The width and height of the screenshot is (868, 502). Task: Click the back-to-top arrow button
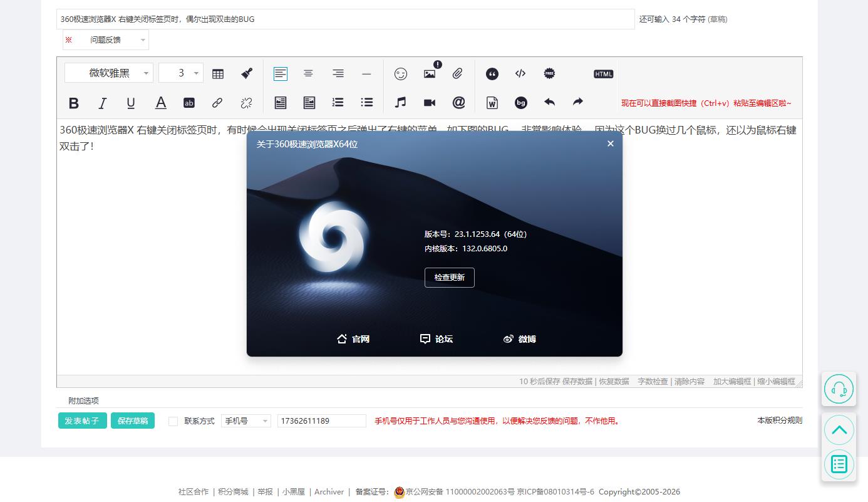pyautogui.click(x=839, y=430)
